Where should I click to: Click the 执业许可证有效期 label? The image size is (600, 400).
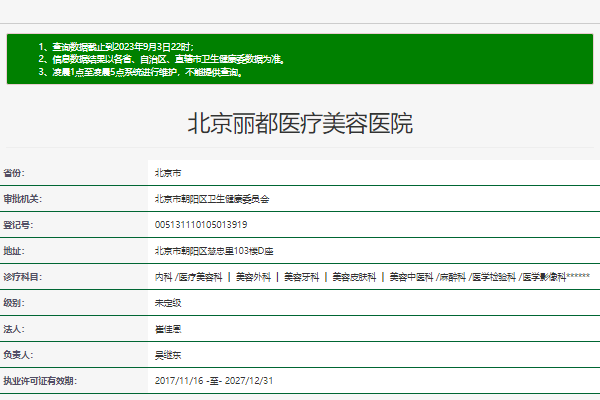tap(40, 381)
